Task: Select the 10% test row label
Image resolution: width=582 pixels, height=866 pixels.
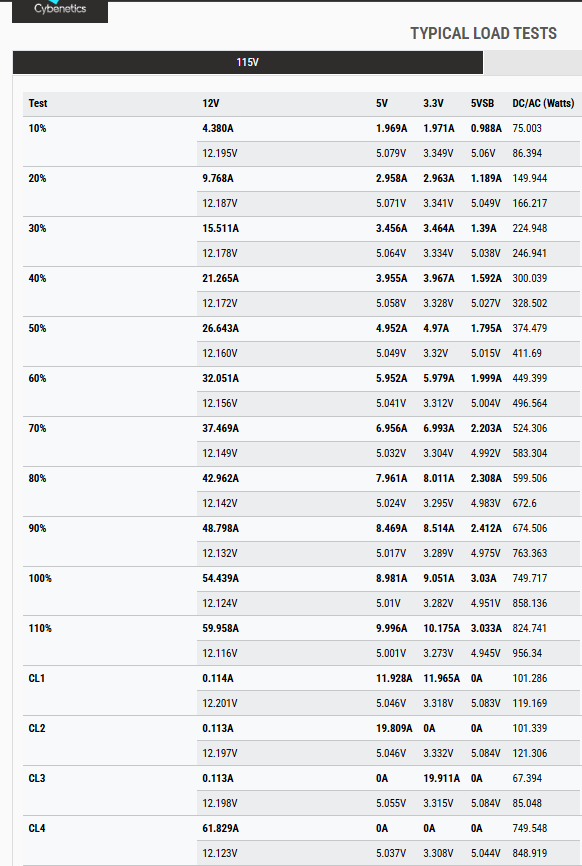Action: (x=37, y=128)
